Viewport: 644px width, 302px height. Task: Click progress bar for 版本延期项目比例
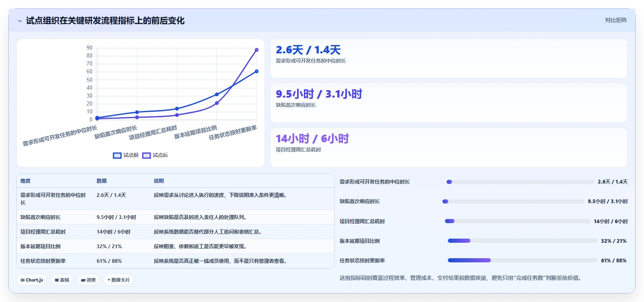click(x=523, y=241)
